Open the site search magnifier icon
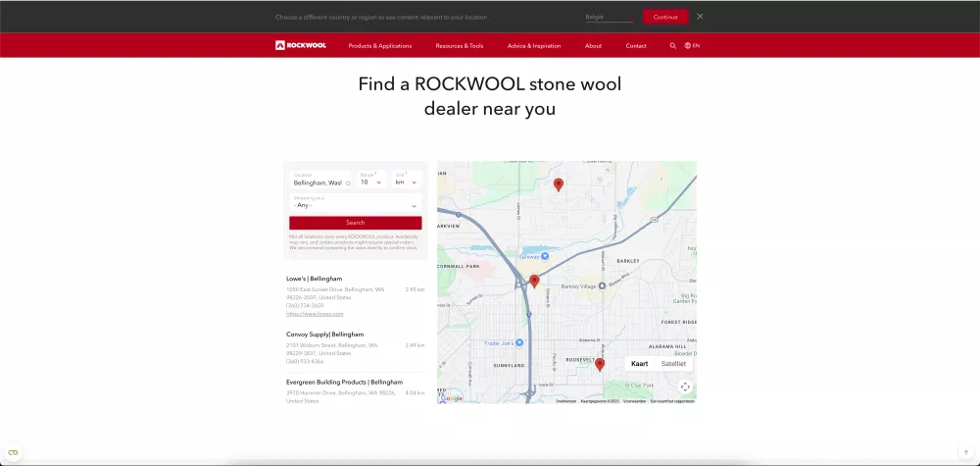This screenshot has height=466, width=980. pyautogui.click(x=673, y=46)
